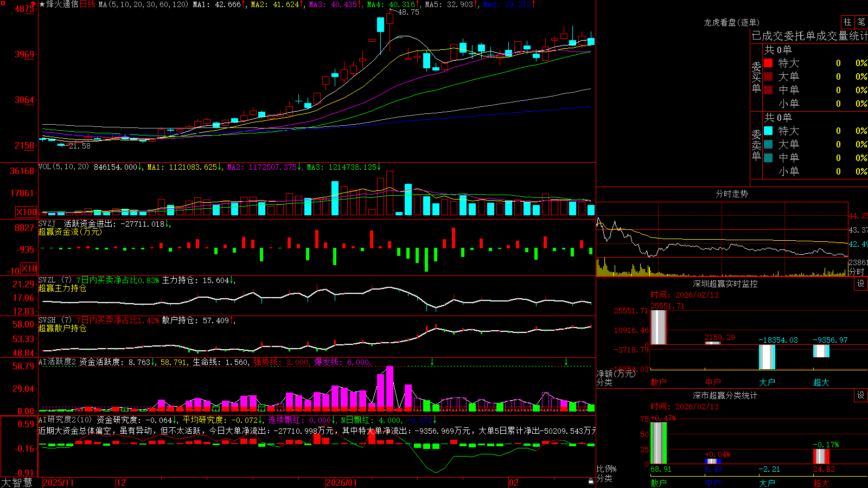Click the 超大 bar in 实时监控 chart

(x=821, y=351)
